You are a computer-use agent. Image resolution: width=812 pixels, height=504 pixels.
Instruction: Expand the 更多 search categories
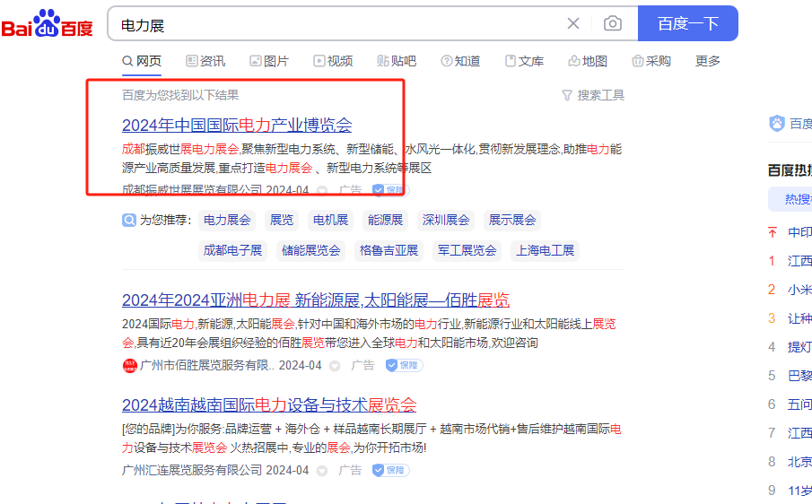click(707, 61)
